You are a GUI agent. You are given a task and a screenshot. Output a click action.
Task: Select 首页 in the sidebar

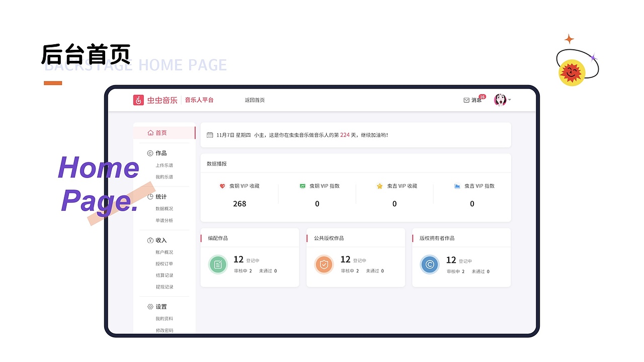coord(164,133)
